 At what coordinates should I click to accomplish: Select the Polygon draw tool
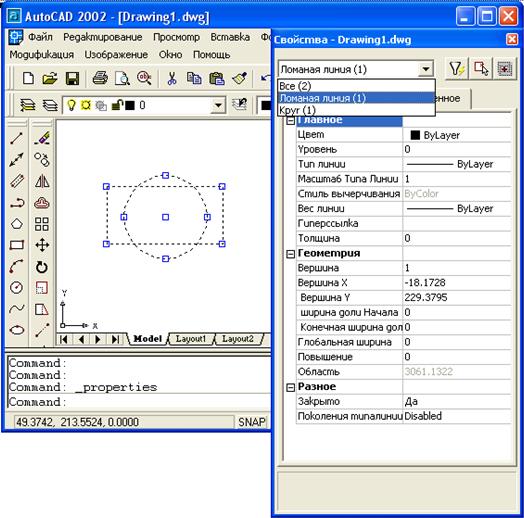coord(17,224)
